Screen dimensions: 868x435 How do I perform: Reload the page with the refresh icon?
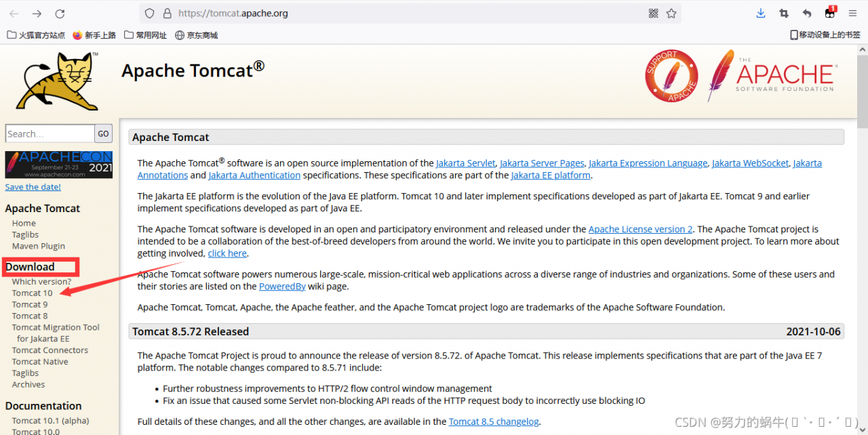click(60, 14)
